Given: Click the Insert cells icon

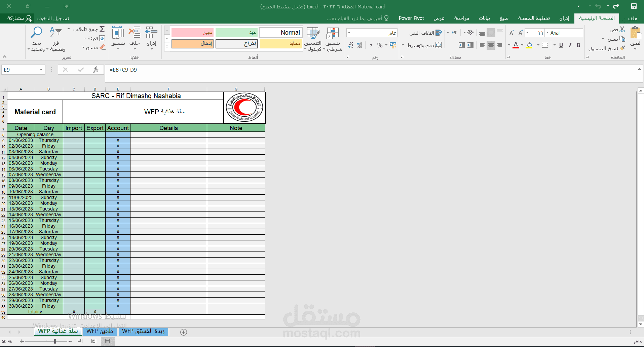Looking at the screenshot, I should pos(151,33).
